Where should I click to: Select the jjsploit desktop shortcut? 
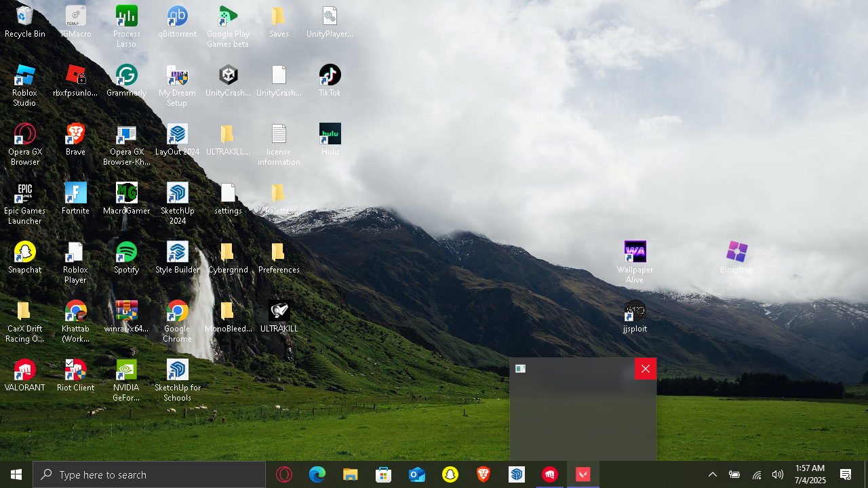635,317
